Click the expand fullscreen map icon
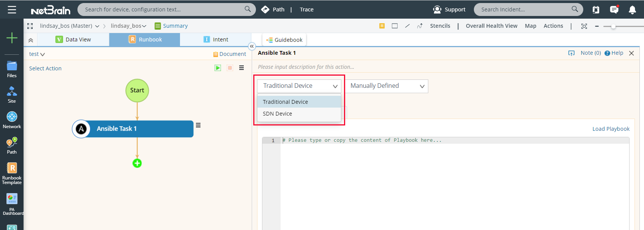Image resolution: width=644 pixels, height=230 pixels. [30, 26]
